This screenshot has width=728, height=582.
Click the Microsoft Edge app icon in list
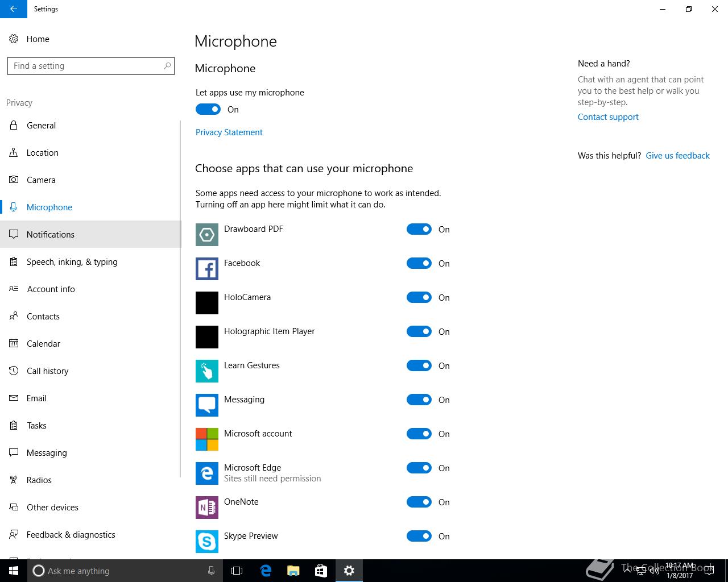point(207,473)
